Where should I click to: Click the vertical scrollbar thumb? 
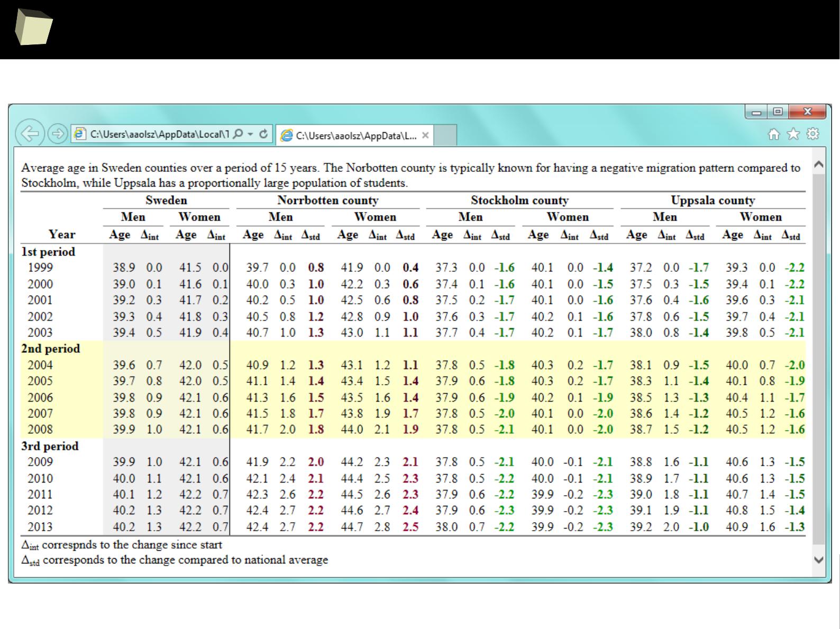click(x=818, y=359)
